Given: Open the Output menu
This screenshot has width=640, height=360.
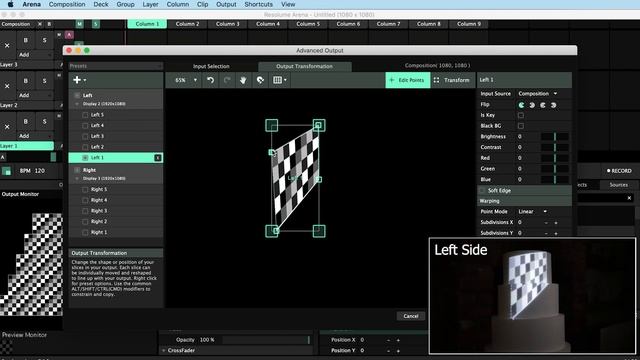Looking at the screenshot, I should pyautogui.click(x=226, y=4).
